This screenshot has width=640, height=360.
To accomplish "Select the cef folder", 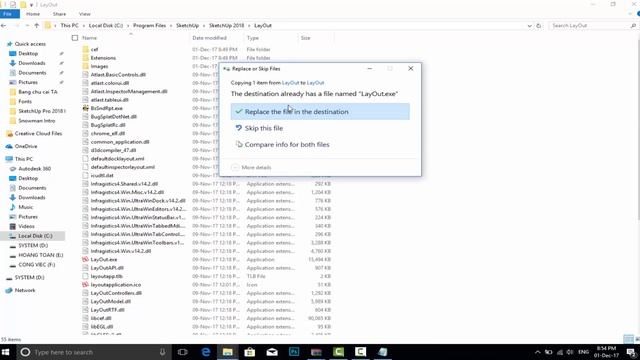I will pyautogui.click(x=94, y=49).
